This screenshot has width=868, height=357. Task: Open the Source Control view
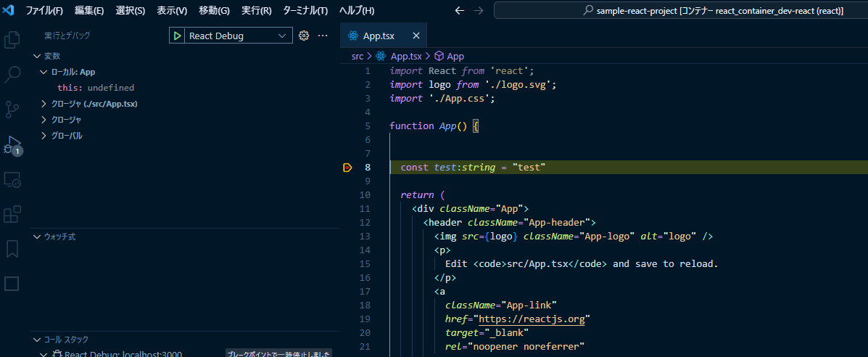pos(12,110)
